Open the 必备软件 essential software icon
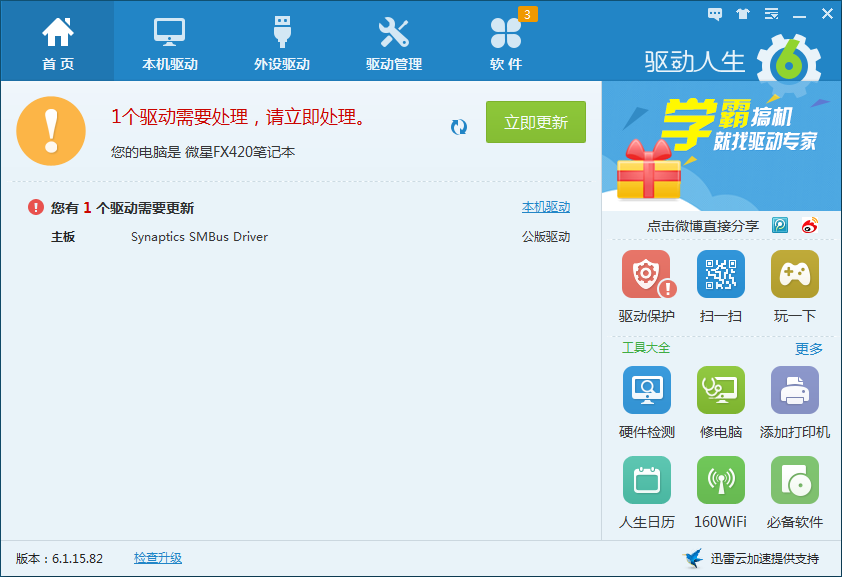Image resolution: width=842 pixels, height=577 pixels. (794, 481)
